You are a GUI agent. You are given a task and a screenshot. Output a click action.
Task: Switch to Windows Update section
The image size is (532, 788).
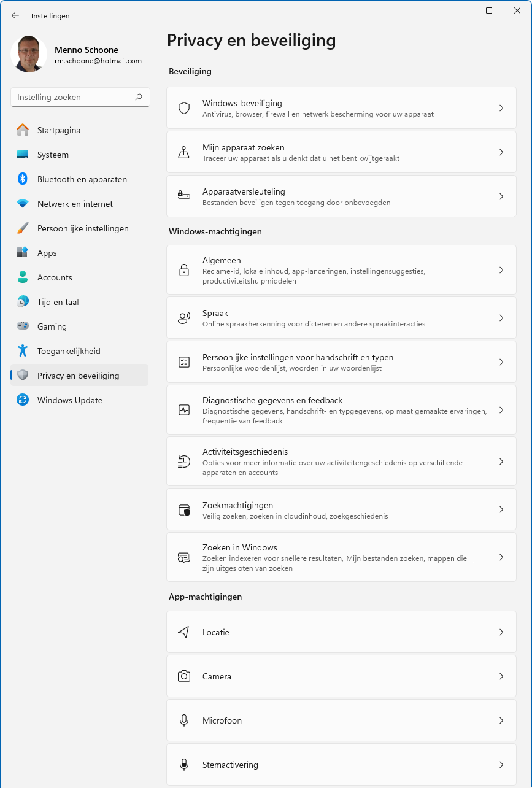pyautogui.click(x=79, y=400)
